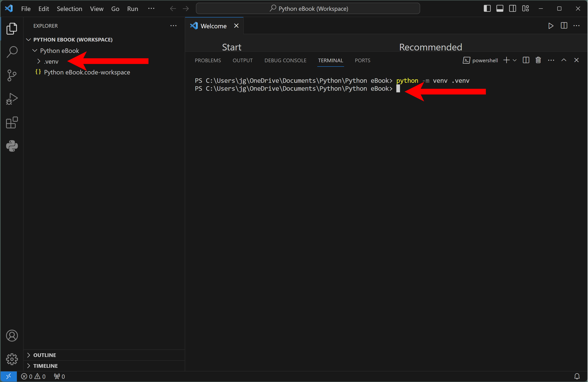
Task: Close the terminal panel
Action: [576, 60]
